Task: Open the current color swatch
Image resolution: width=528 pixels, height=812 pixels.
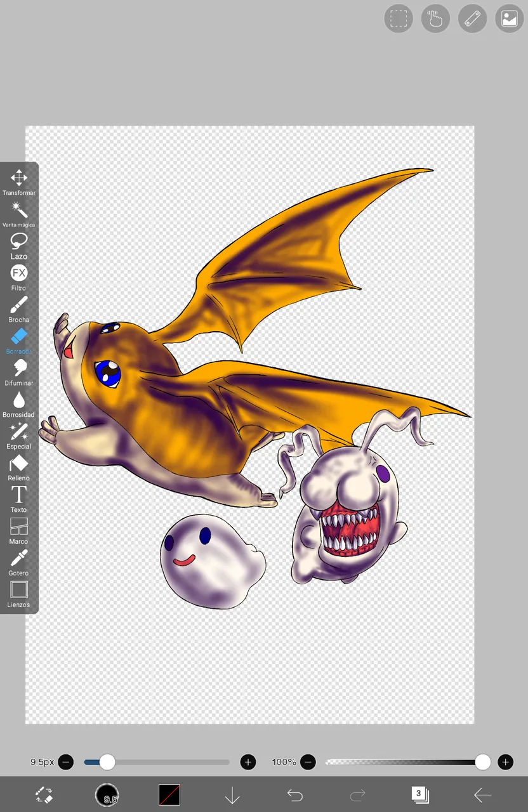Action: click(169, 794)
